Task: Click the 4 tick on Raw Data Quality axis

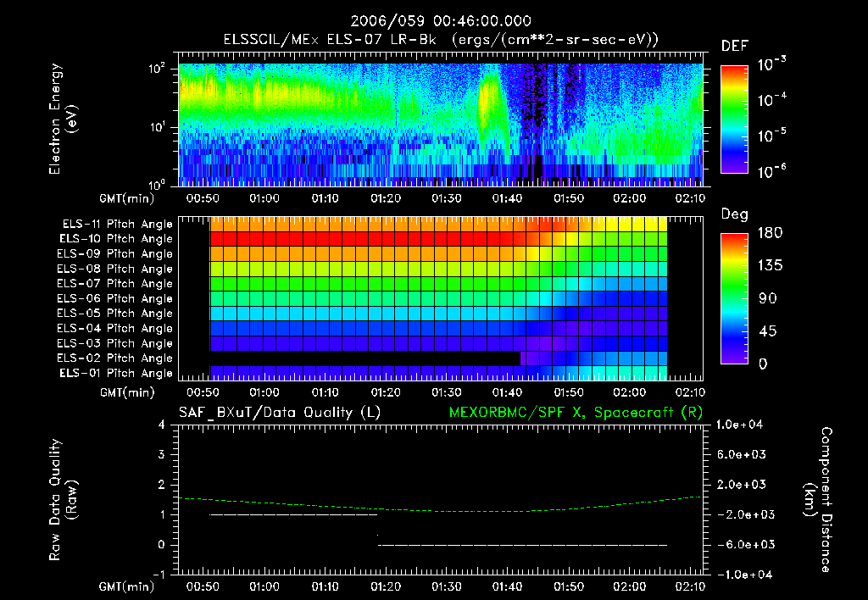Action: (162, 425)
